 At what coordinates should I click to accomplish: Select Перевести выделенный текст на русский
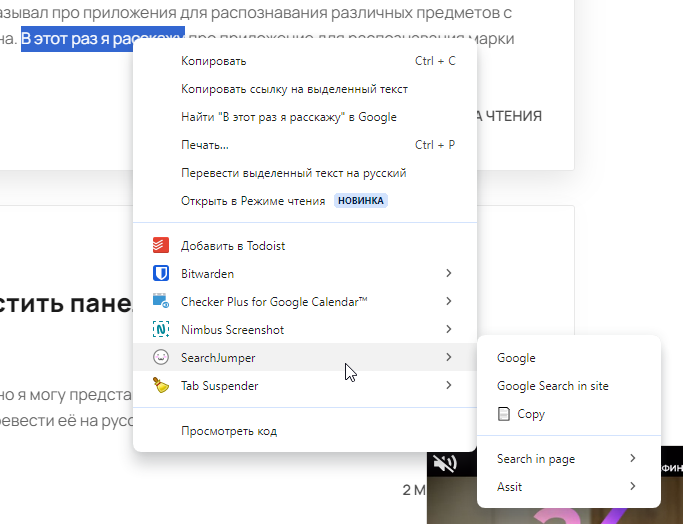coord(305,173)
